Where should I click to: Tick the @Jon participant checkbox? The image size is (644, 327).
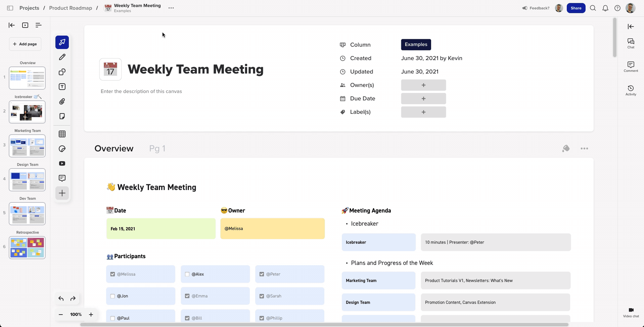coord(113,296)
